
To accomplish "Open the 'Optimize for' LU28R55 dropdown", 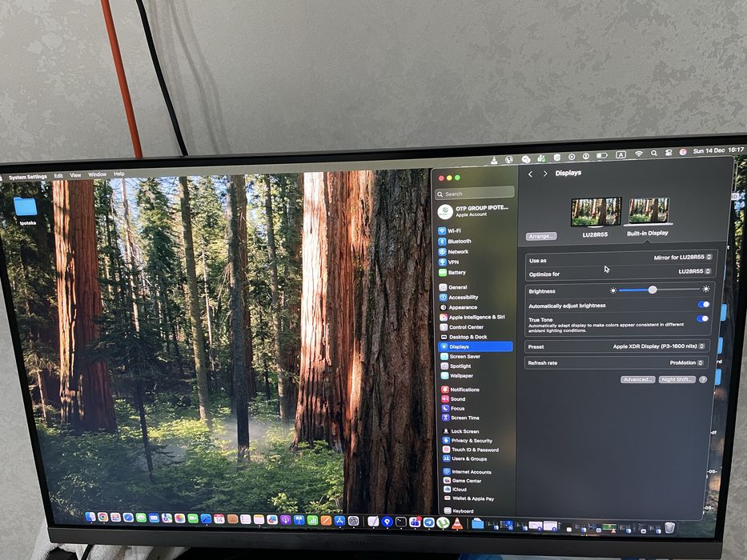I will 695,271.
